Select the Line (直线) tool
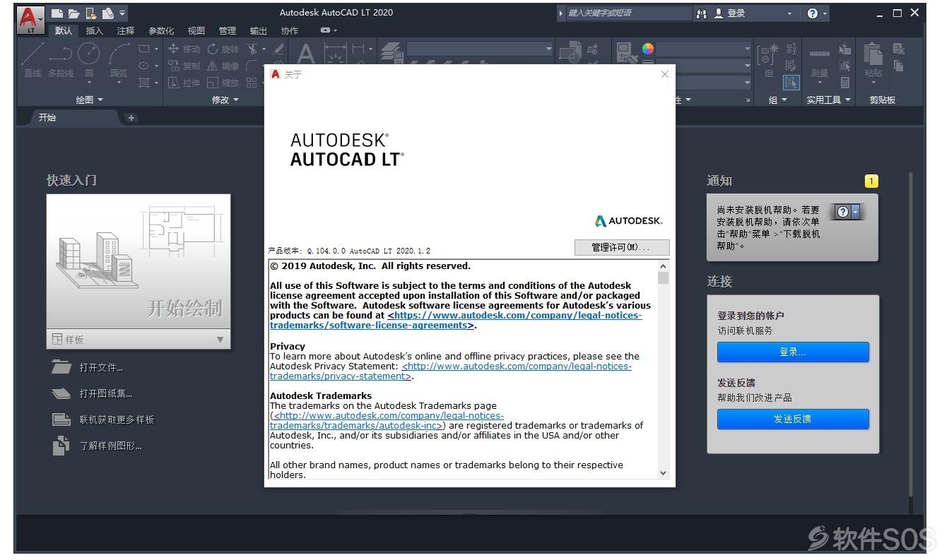Screen dimensions: 949x560 coord(33,59)
